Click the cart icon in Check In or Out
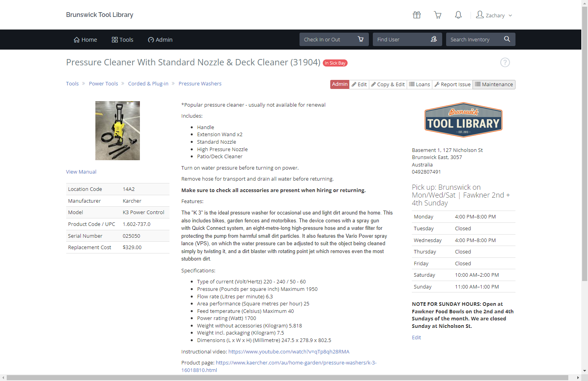588x381 pixels. click(361, 39)
